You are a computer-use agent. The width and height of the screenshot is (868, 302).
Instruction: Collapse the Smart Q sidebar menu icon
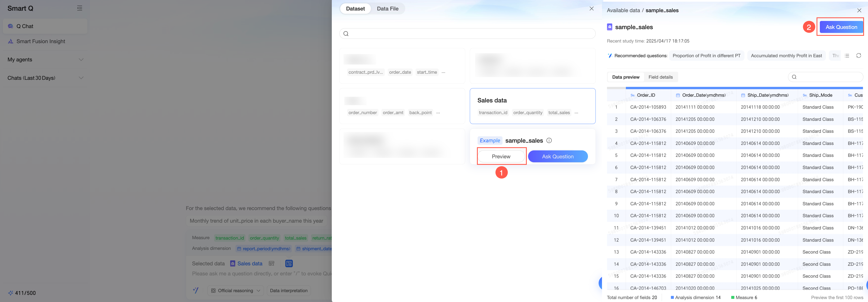80,8
